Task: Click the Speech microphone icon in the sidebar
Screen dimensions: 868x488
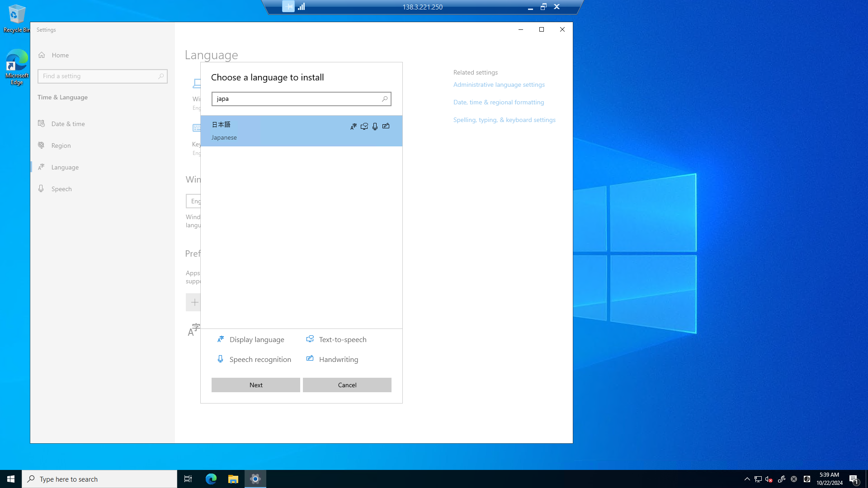Action: point(41,188)
